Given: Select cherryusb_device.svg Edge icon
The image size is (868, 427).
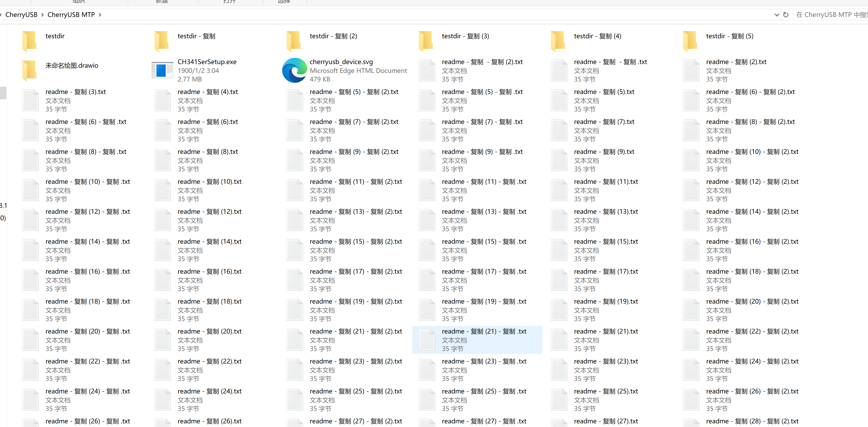Looking at the screenshot, I should pos(294,70).
